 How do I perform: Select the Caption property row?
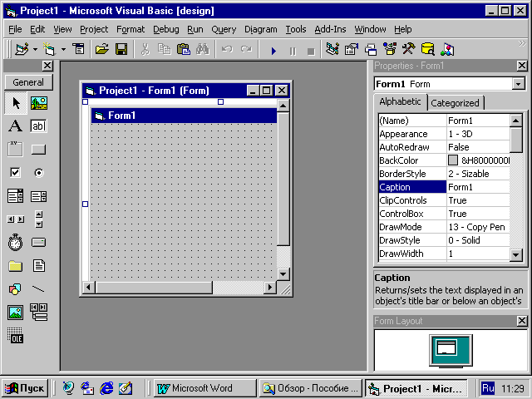point(444,187)
